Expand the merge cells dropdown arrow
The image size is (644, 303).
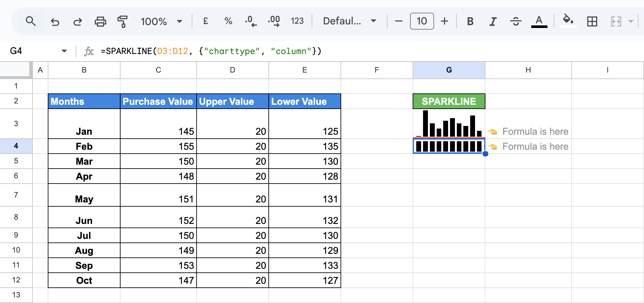coord(631,21)
